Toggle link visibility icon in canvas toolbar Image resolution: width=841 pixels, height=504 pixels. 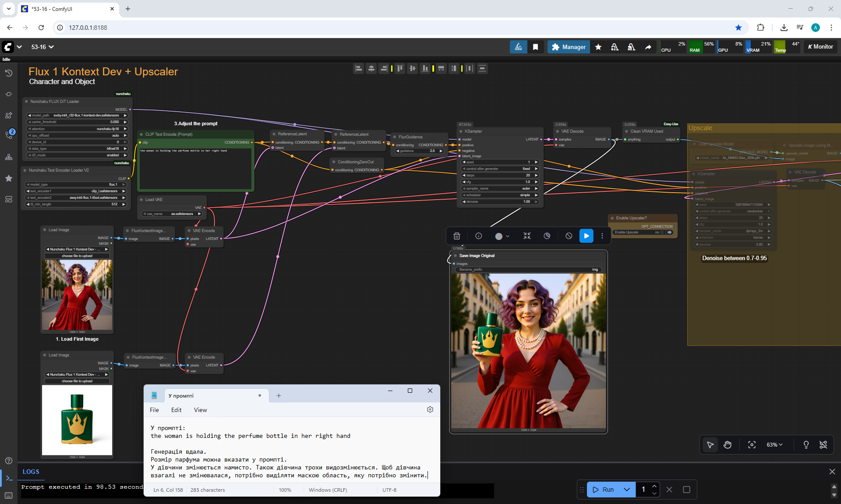823,445
